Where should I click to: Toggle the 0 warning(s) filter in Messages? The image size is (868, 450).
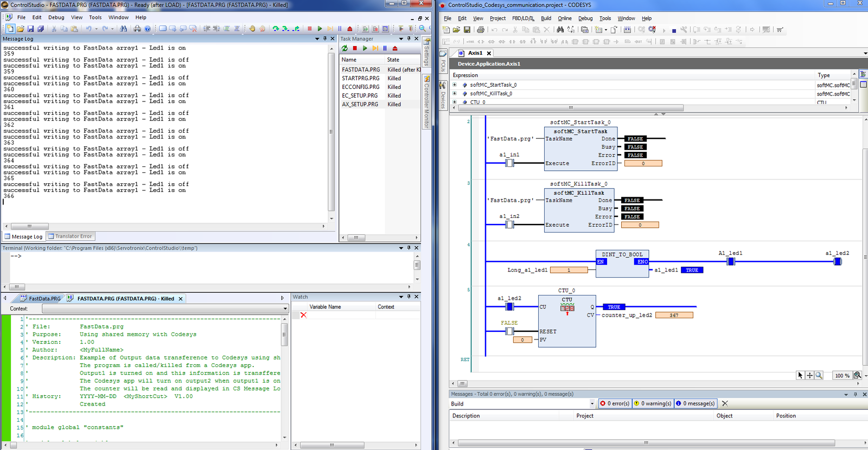tap(653, 403)
